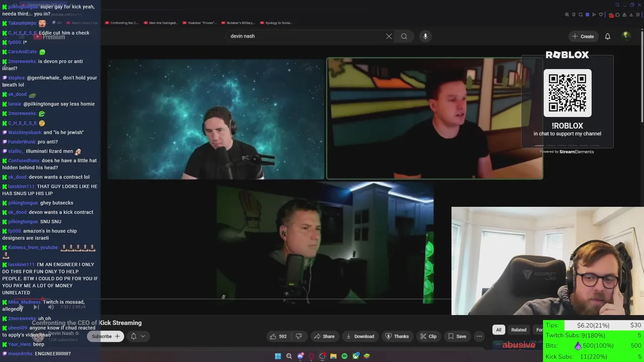
Task: Click the snapshot capture icon in browser toolbar
Action: click(x=581, y=15)
